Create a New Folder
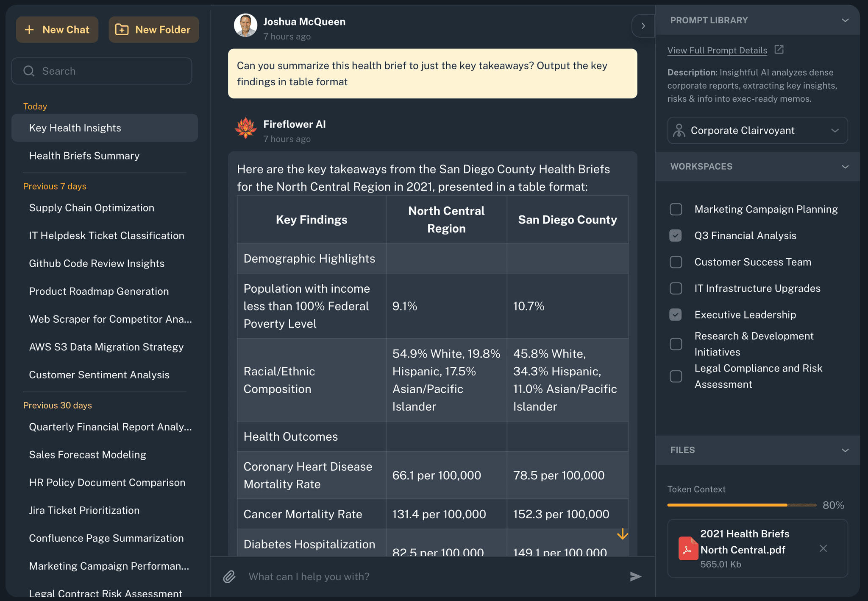868x601 pixels. pos(154,30)
